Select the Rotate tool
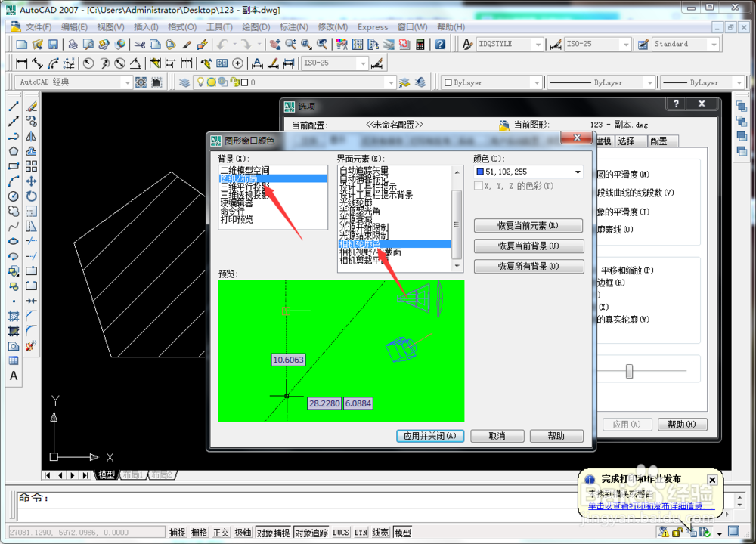 pos(31,196)
